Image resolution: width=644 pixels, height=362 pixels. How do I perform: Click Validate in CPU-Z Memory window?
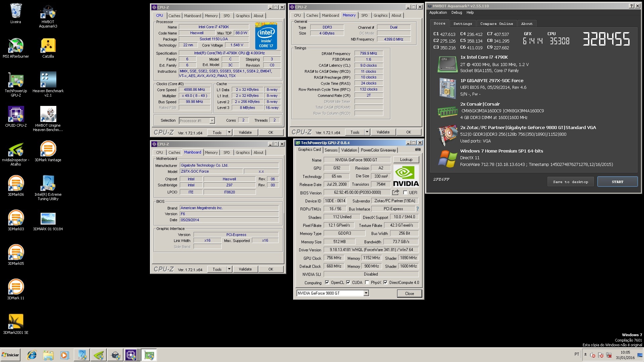[x=383, y=132]
